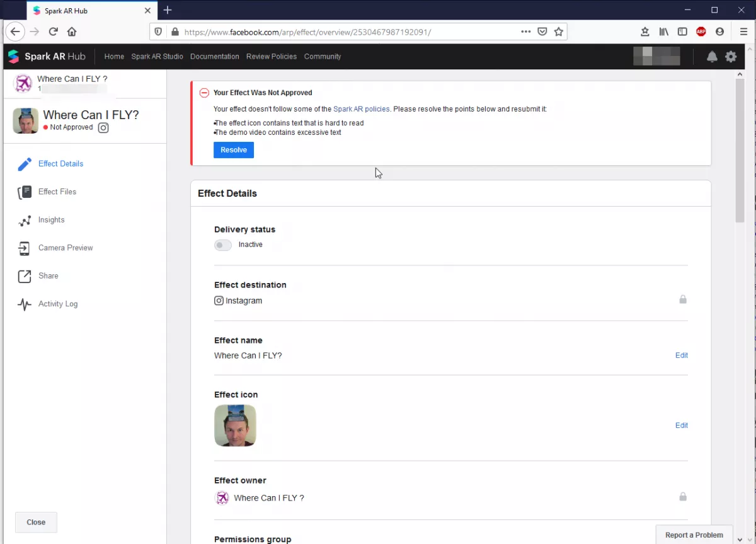756x544 pixels.
Task: Open Spark AR Studio in top navigation
Action: (157, 57)
